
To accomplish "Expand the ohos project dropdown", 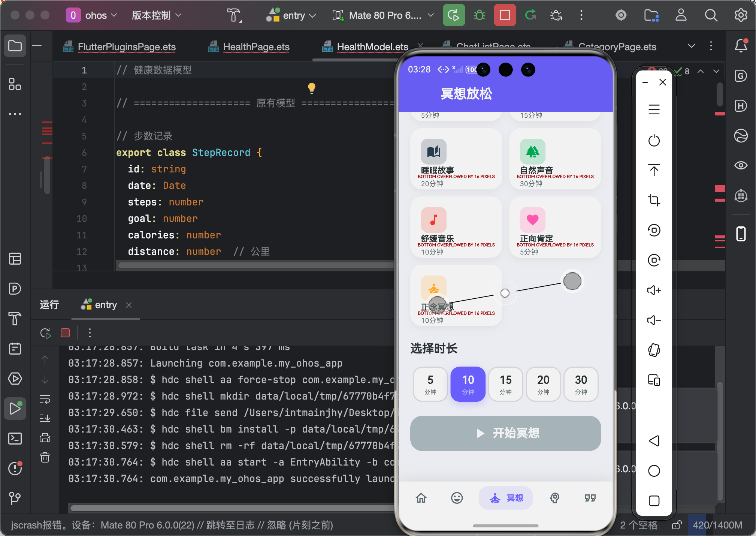I will tap(92, 15).
